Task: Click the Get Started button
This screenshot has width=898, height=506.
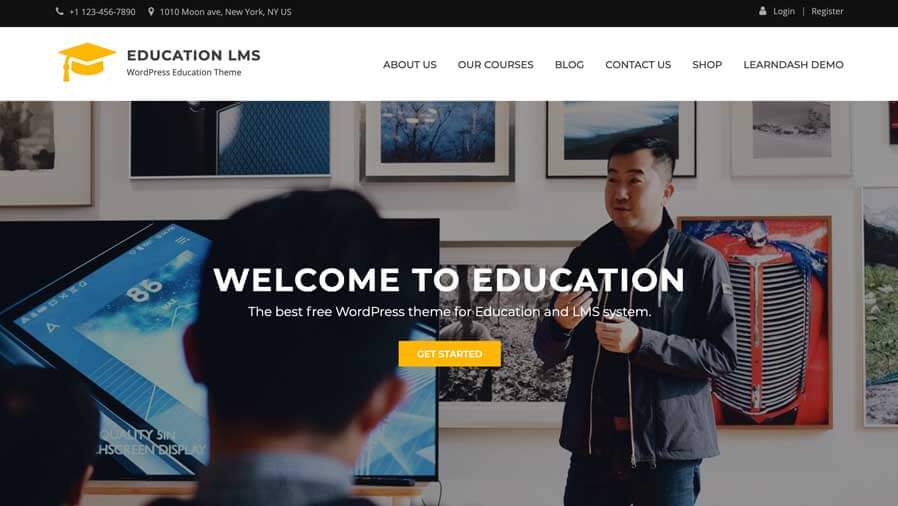Action: tap(450, 354)
